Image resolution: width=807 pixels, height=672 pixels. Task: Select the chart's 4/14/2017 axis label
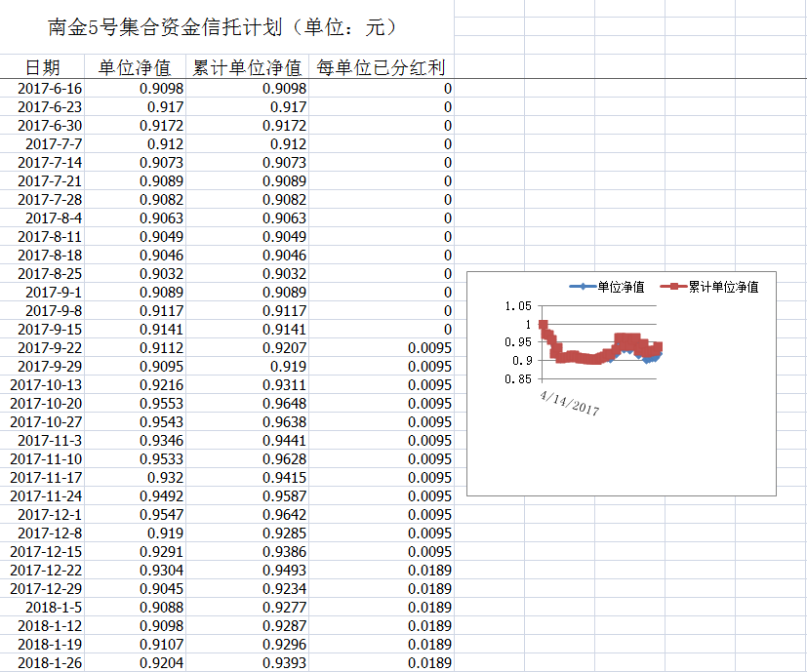[569, 402]
